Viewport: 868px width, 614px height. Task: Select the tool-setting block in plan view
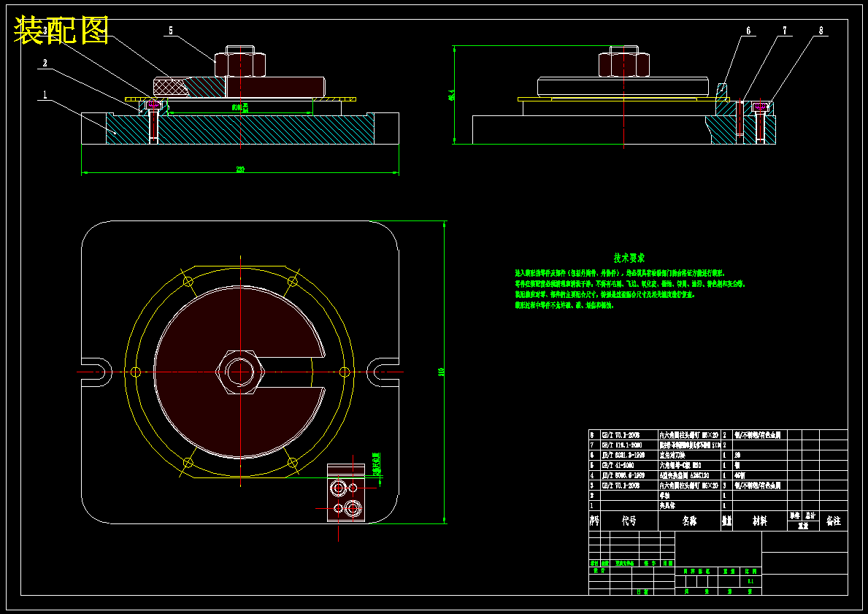click(x=346, y=494)
